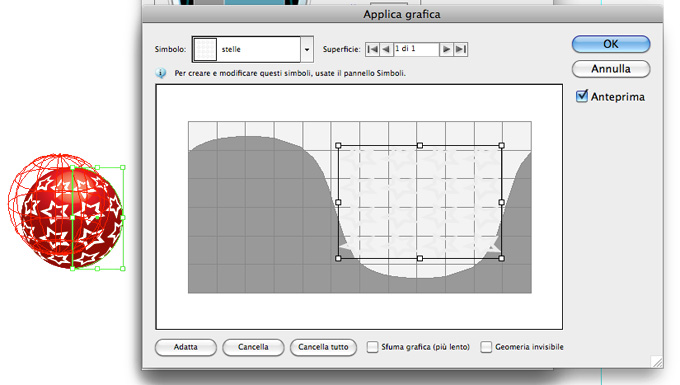This screenshot has height=385, width=680.
Task: Click the OK button
Action: (x=611, y=44)
